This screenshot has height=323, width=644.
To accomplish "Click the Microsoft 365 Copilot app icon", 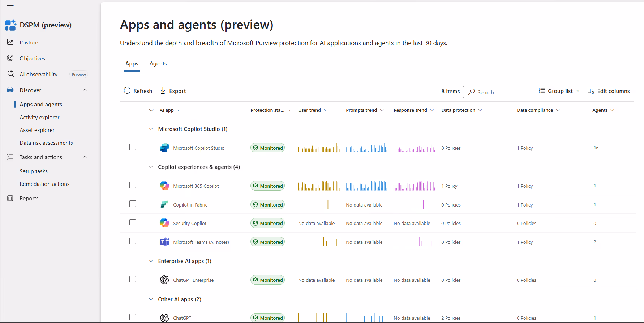I will [164, 186].
